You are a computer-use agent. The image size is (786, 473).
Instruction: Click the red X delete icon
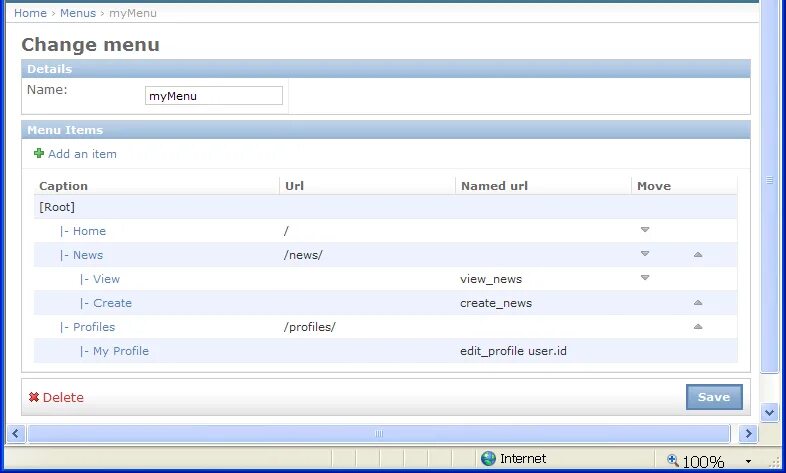point(34,397)
